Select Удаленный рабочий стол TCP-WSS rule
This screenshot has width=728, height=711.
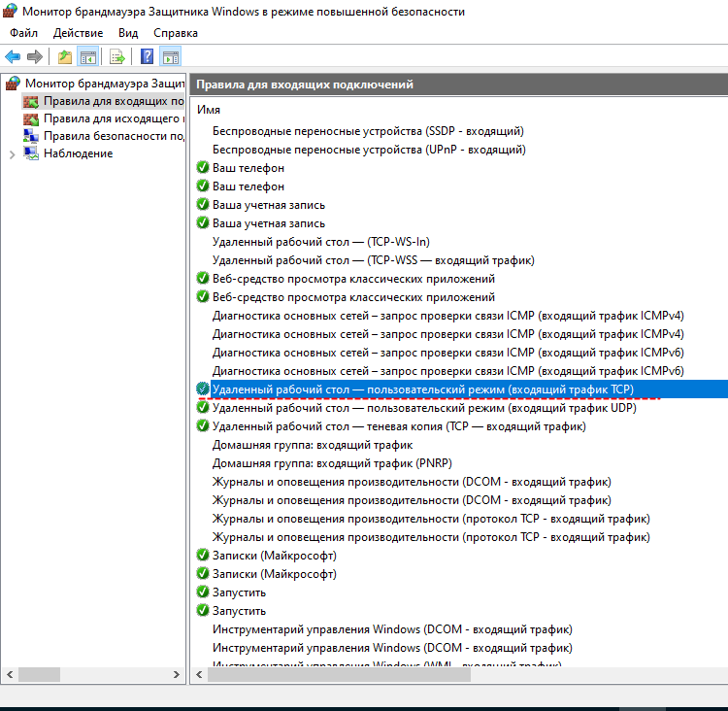(374, 260)
